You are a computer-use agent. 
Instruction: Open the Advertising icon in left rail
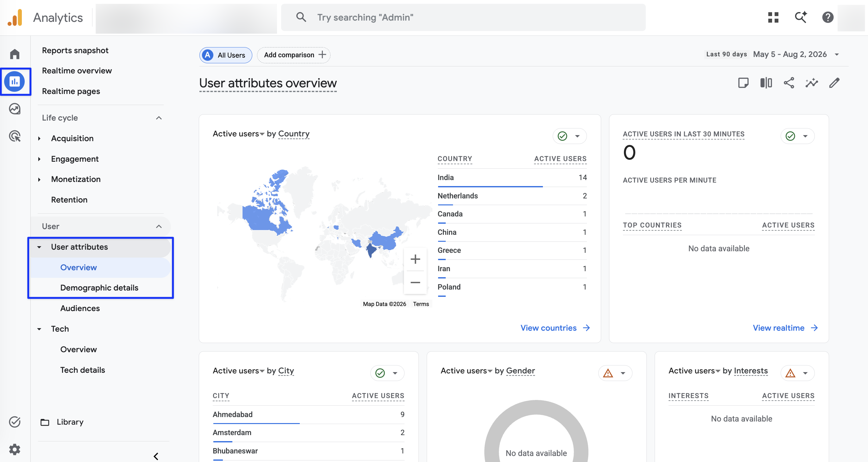click(x=15, y=136)
